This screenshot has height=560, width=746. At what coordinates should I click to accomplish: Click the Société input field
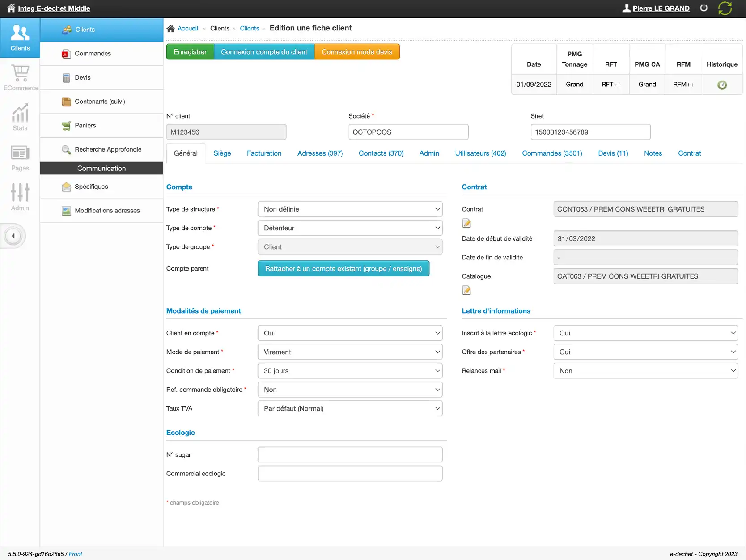pos(408,132)
